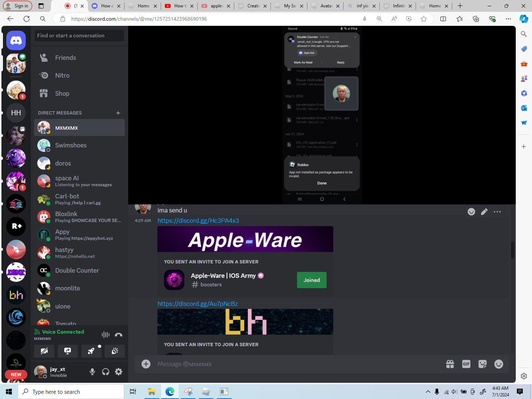Viewport: 532px width, 399px height.
Task: Open Edge sidebar Outlook icon
Action: (x=524, y=108)
